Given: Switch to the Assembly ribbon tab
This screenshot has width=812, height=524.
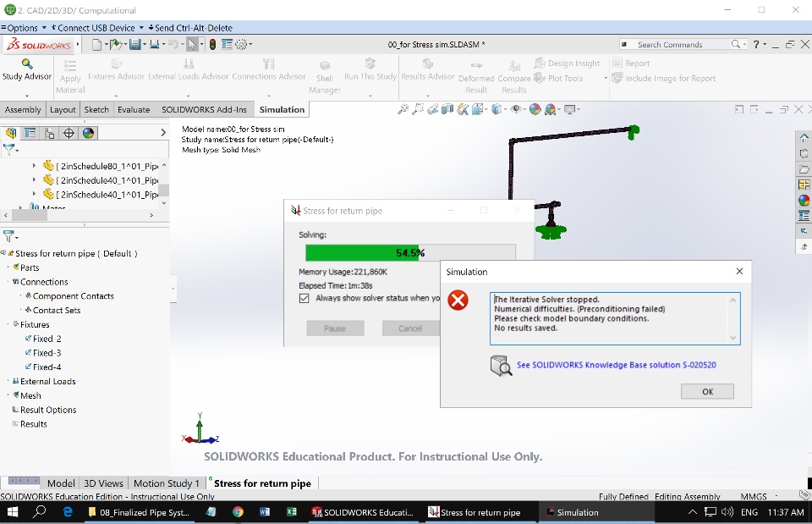Looking at the screenshot, I should click(23, 109).
